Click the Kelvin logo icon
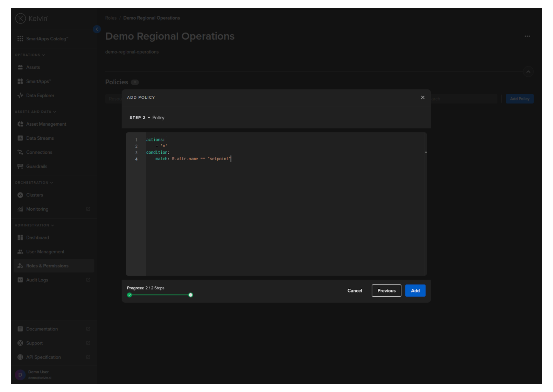The width and height of the screenshot is (553, 392). [x=21, y=19]
